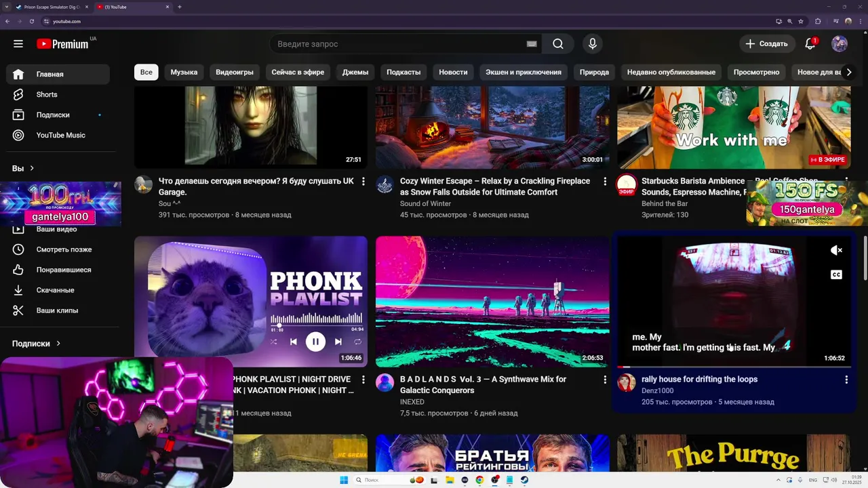Viewport: 868px width, 488px height.
Task: Expand the Подписки section header
Action: pos(36,344)
